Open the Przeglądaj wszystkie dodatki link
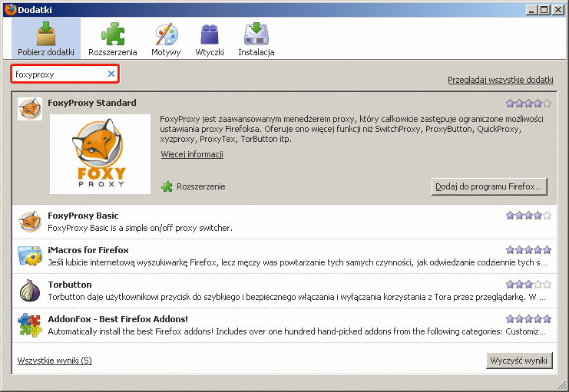 click(x=500, y=80)
